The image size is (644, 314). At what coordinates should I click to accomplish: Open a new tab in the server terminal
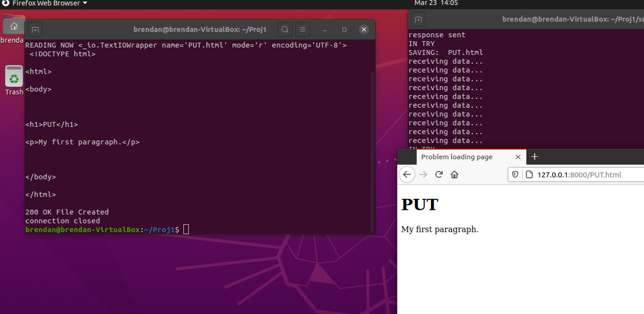[418, 19]
